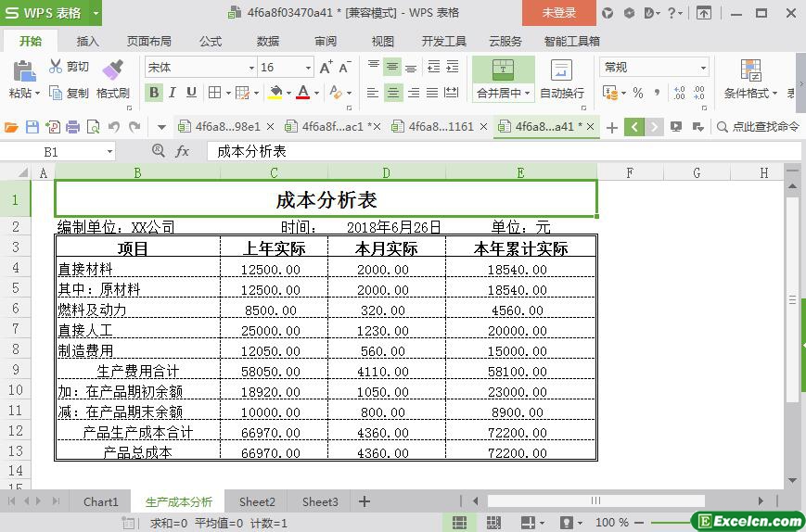Click the page break view icon in status bar

493,523
